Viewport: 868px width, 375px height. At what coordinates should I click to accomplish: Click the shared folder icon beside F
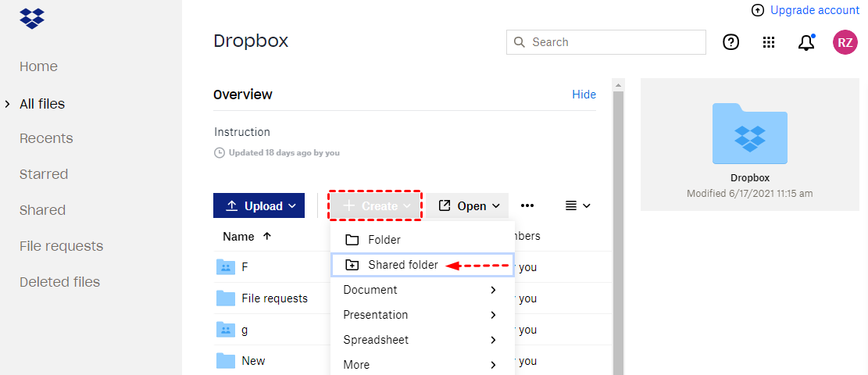pos(226,267)
